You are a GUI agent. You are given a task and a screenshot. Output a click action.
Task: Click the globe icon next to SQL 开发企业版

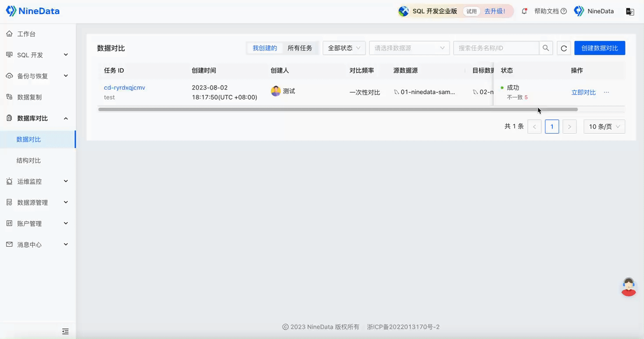point(404,11)
